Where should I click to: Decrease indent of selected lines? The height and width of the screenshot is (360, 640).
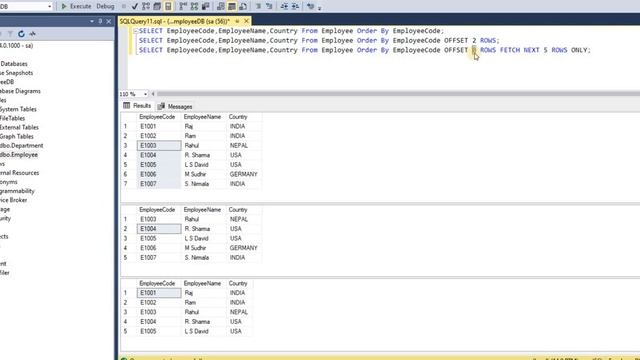coord(284,7)
